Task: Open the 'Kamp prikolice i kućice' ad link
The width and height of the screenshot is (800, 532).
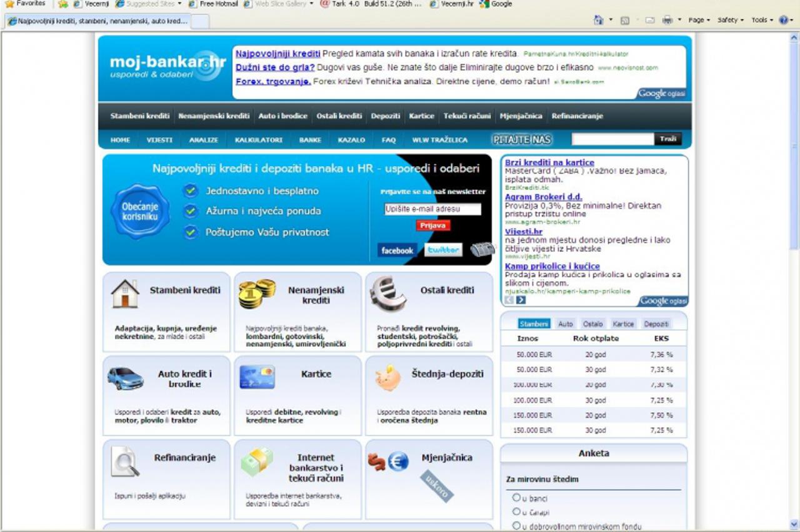Action: 552,267
